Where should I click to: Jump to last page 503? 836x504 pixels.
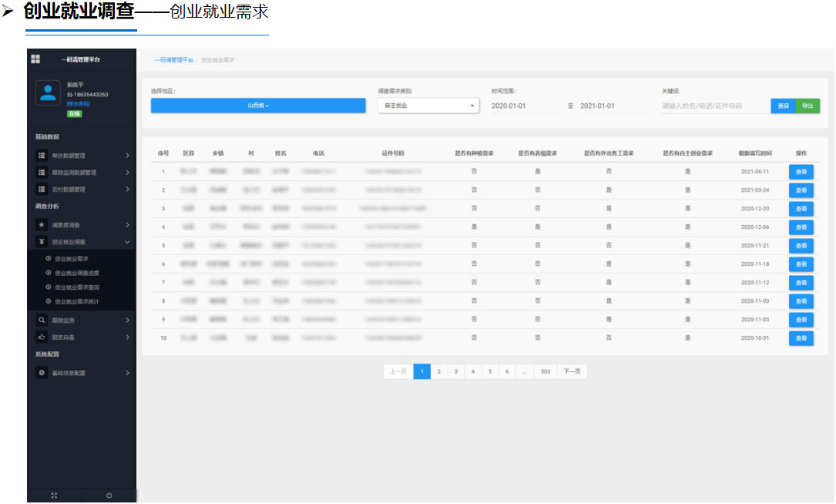click(x=546, y=371)
